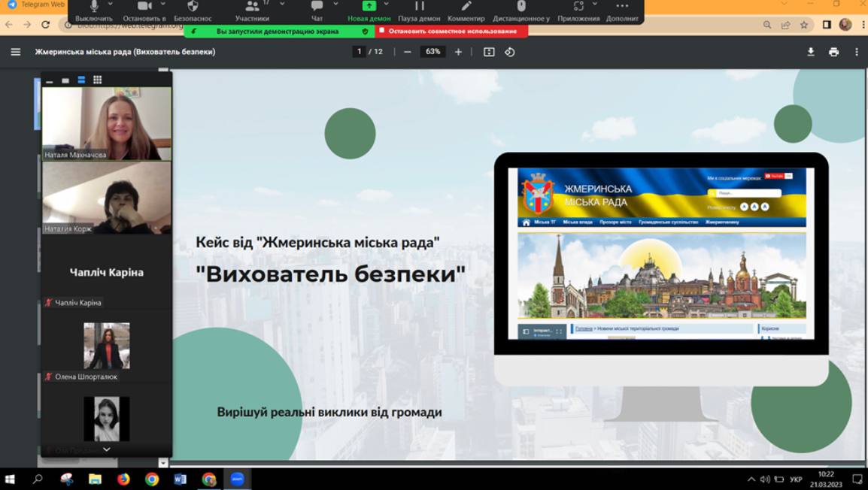
Task: Switch video panel to grid view
Action: (x=97, y=80)
